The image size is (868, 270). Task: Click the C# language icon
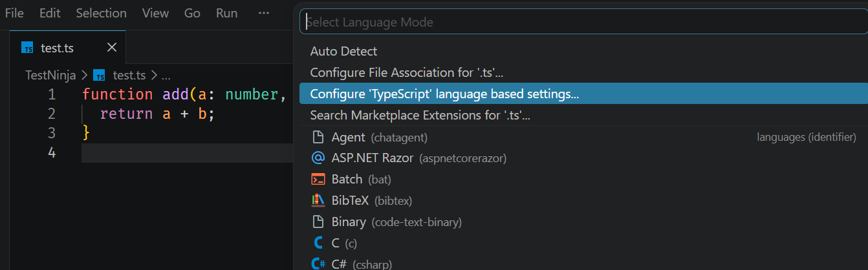tap(318, 264)
